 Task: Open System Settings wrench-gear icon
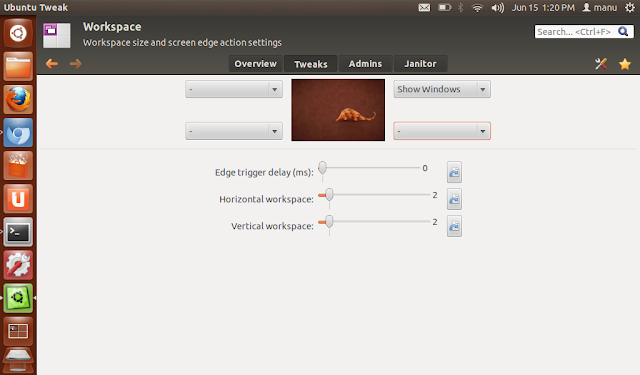[x=18, y=265]
